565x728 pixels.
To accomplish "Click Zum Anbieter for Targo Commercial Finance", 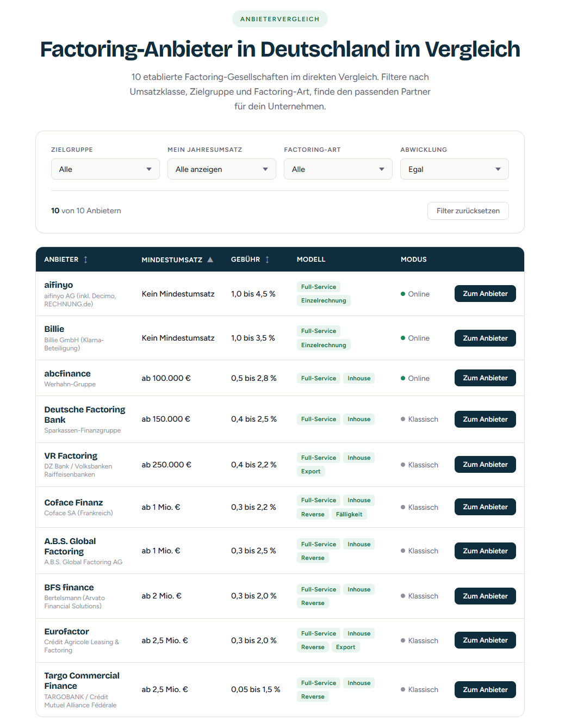I will (x=485, y=689).
